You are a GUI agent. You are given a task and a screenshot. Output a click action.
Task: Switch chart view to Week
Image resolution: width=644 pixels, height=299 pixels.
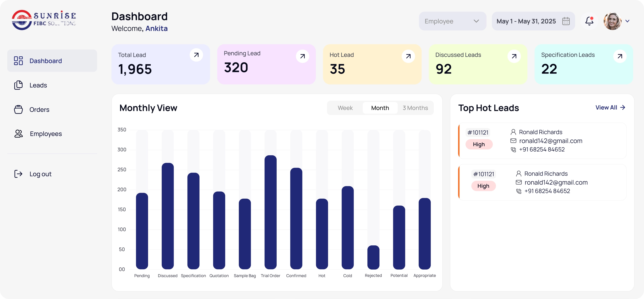345,108
